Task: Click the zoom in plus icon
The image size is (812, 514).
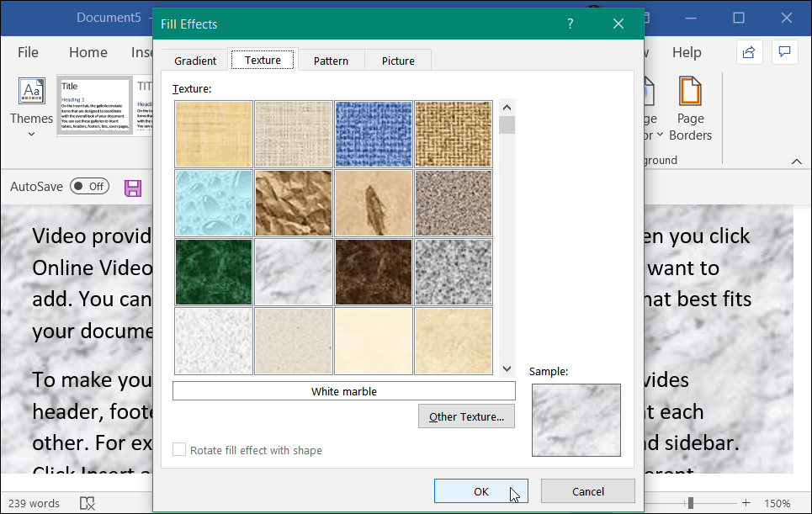Action: [x=746, y=502]
